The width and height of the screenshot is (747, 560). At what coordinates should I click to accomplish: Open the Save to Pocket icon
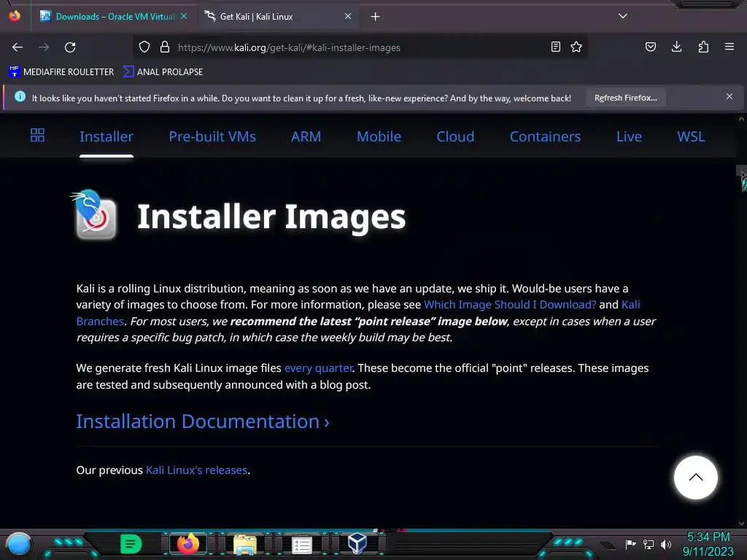coord(651,47)
